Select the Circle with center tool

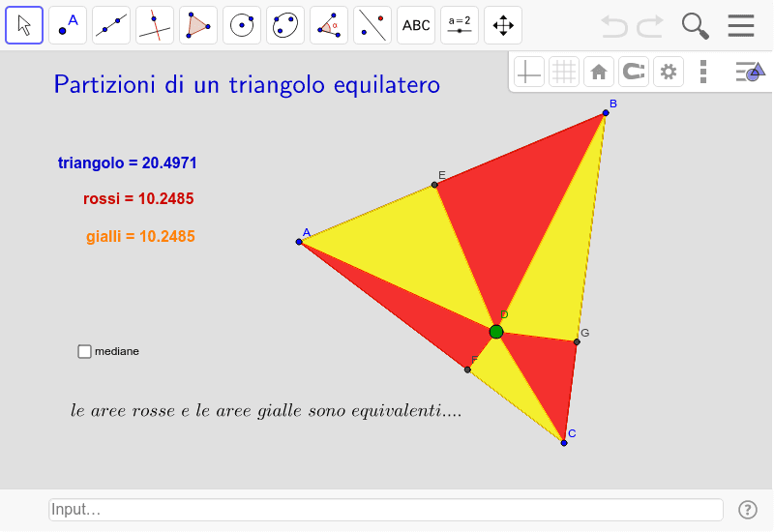[x=242, y=25]
